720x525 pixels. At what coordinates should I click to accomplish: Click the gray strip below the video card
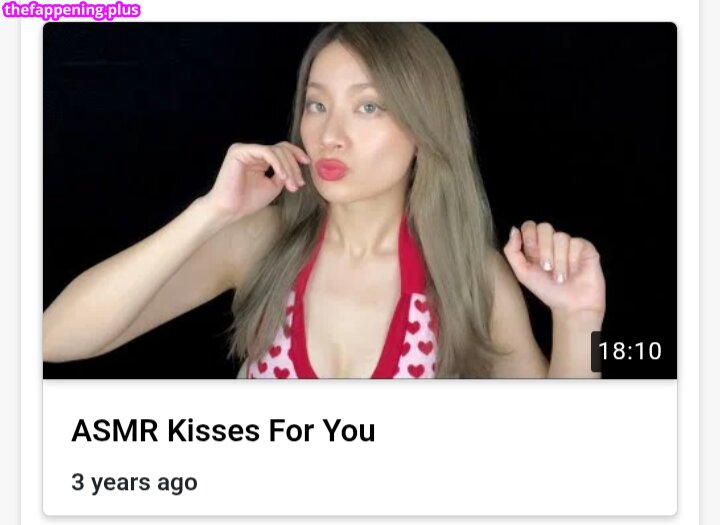(x=360, y=521)
